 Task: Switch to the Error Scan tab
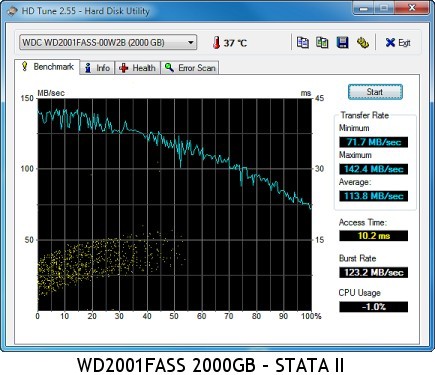(190, 68)
